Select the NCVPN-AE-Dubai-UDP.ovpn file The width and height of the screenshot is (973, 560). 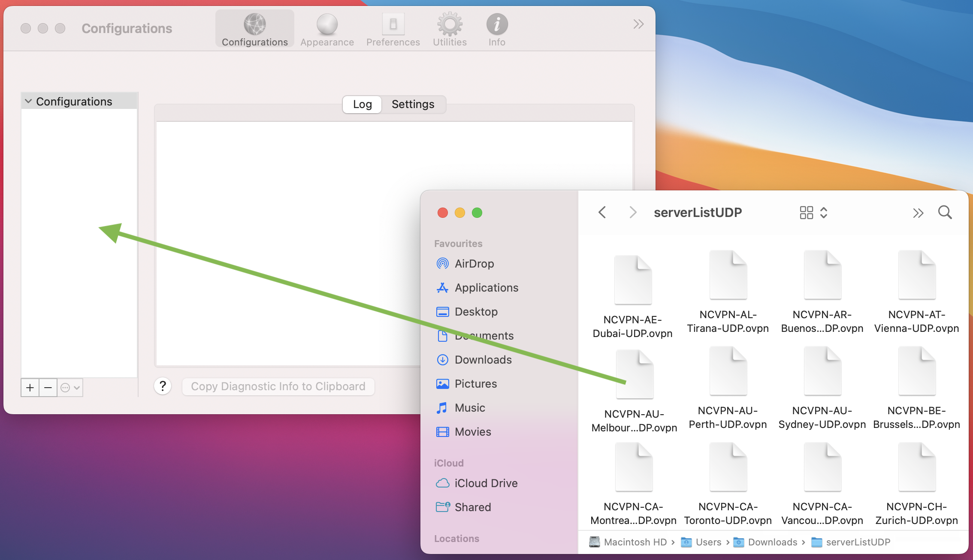point(633,279)
